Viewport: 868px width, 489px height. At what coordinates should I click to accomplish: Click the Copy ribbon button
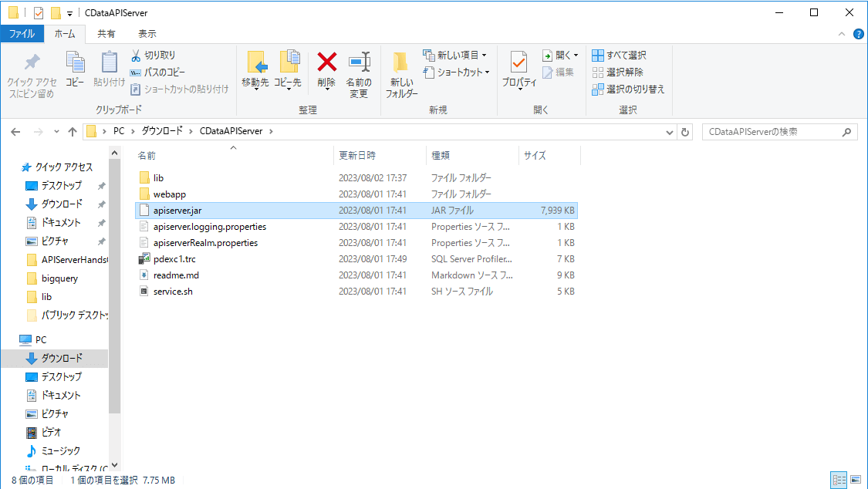click(75, 69)
